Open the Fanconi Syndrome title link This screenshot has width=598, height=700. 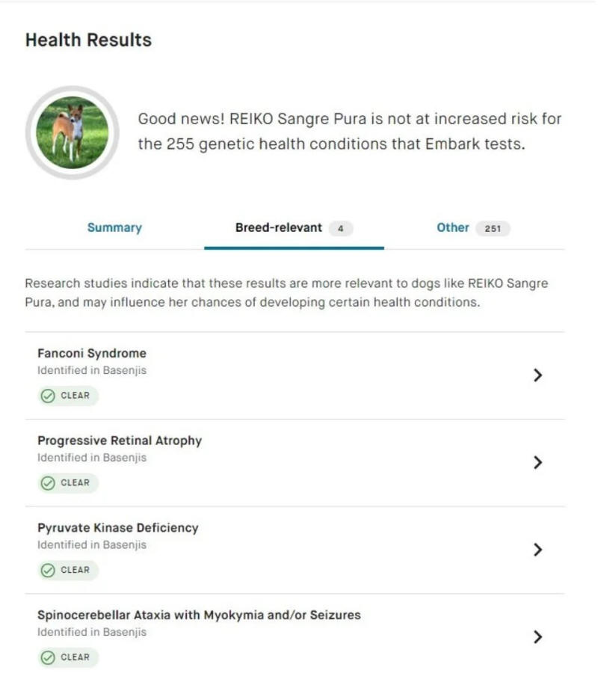tap(92, 353)
